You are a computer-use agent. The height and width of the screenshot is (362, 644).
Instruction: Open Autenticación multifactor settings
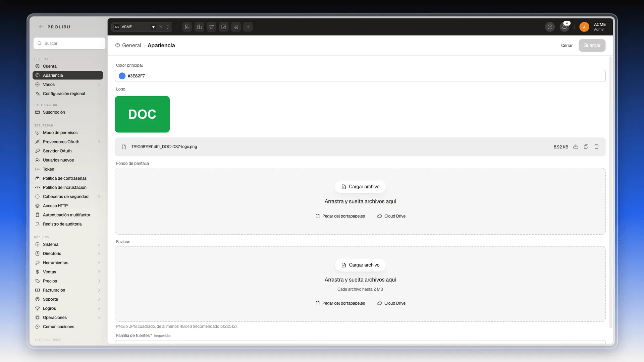[x=68, y=215]
